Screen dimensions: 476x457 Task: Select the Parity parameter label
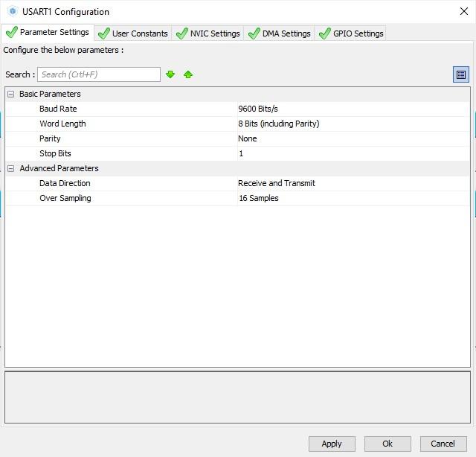(50, 138)
